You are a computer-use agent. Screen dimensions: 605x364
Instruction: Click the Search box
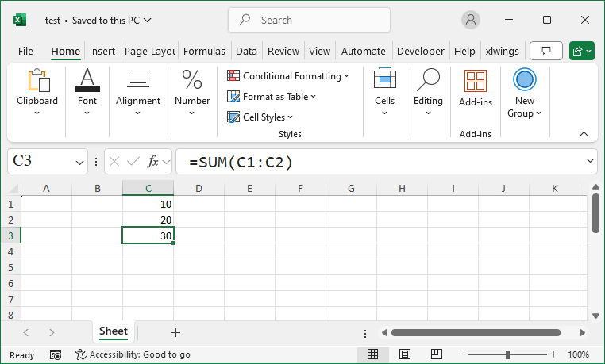309,20
